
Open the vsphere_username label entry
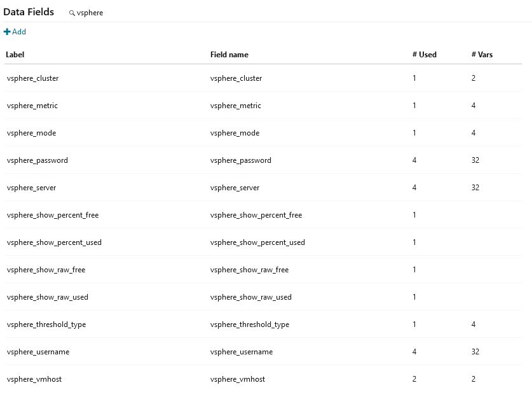38,352
